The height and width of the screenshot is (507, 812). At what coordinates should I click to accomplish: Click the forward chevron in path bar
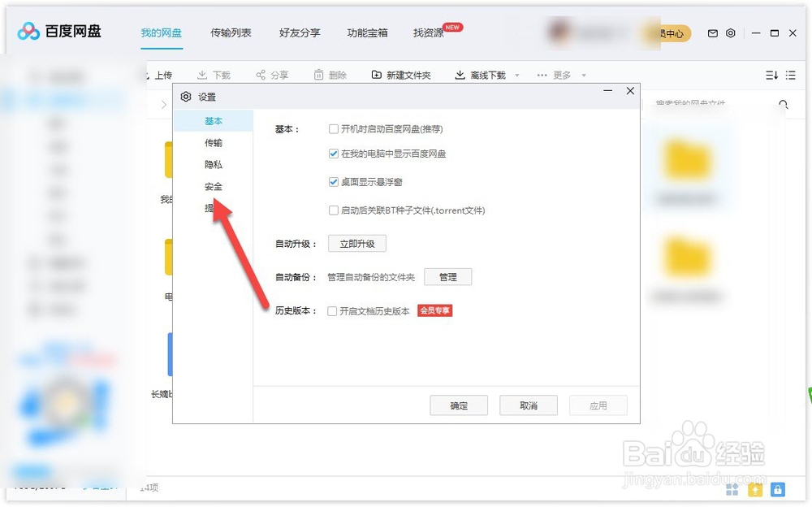pyautogui.click(x=164, y=104)
